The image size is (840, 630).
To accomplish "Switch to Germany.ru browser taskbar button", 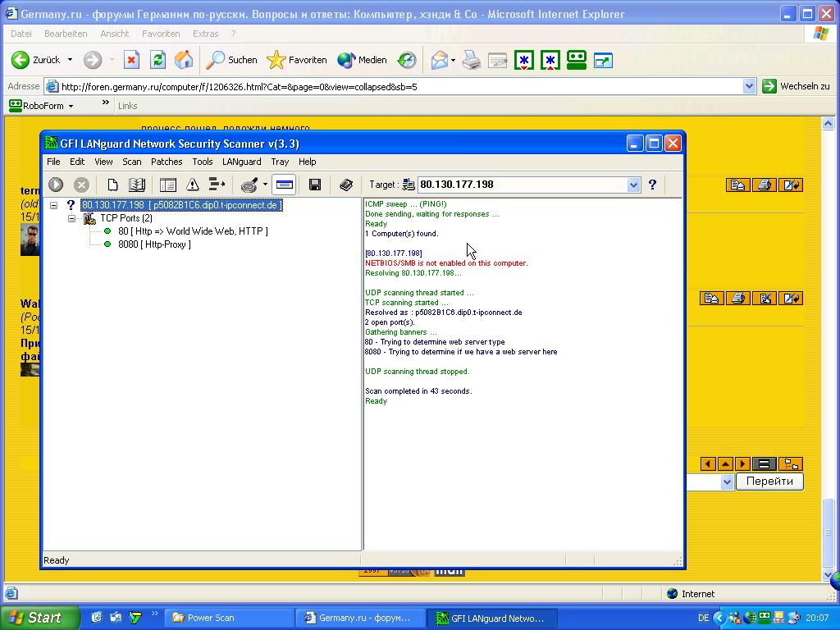I will (x=361, y=618).
